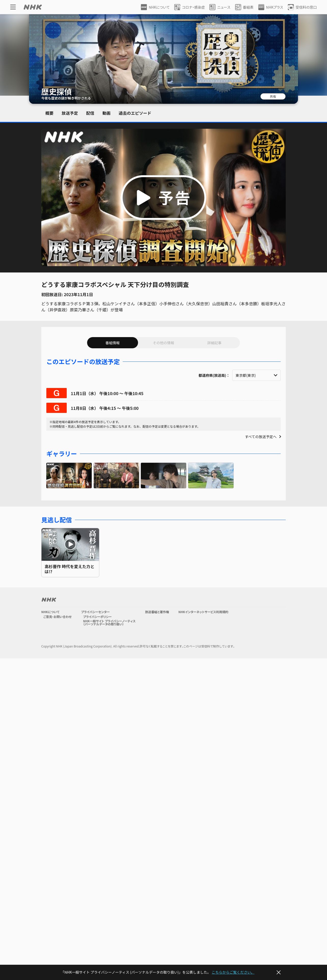The width and height of the screenshot is (327, 980).
Task: Open footer ご意見・お問い合わせ link
Action: 57,617
